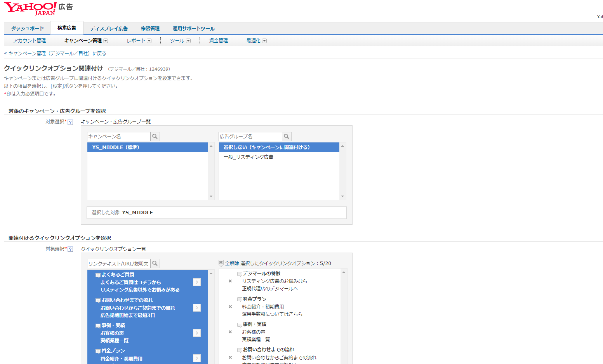Remove お問い合わせまでの流れ from selected list via X
This screenshot has height=364, width=603.
[230, 357]
